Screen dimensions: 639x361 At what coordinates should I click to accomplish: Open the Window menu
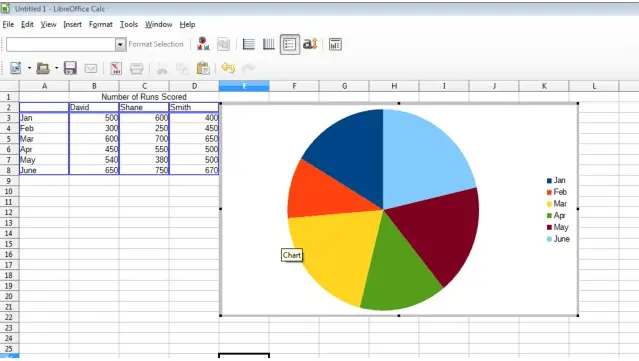(159, 24)
